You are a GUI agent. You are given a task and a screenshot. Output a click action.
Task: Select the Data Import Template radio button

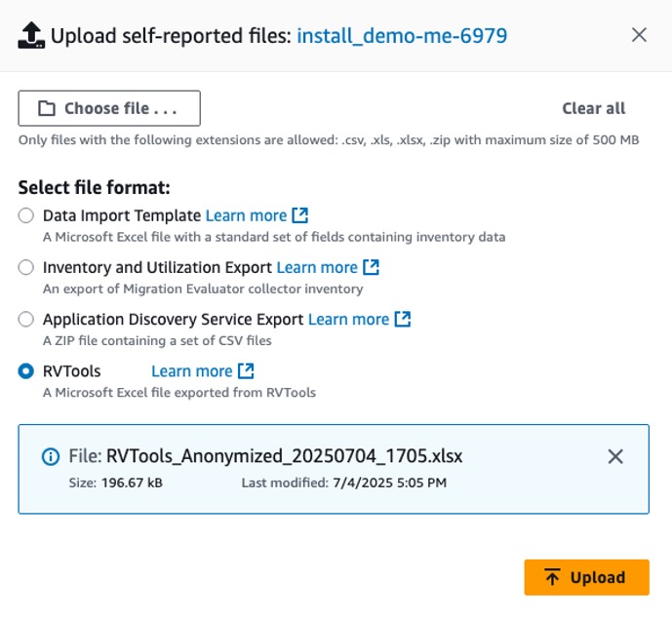26,215
